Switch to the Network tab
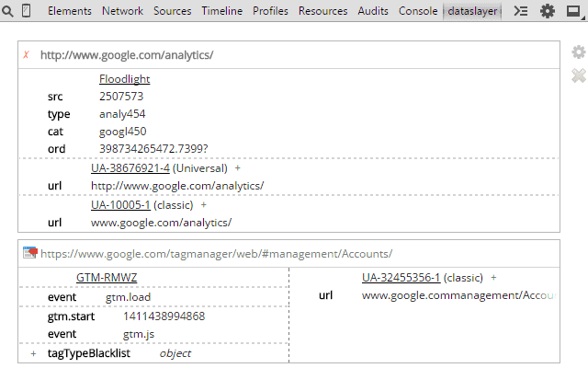This screenshot has width=588, height=368. [122, 11]
